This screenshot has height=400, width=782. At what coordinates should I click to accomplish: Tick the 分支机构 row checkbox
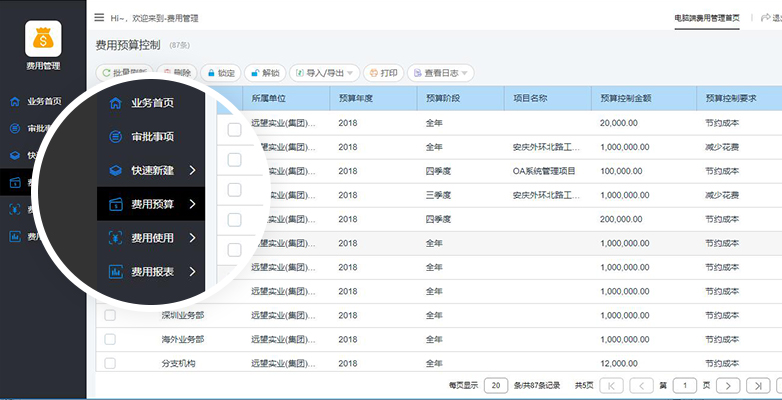click(110, 364)
